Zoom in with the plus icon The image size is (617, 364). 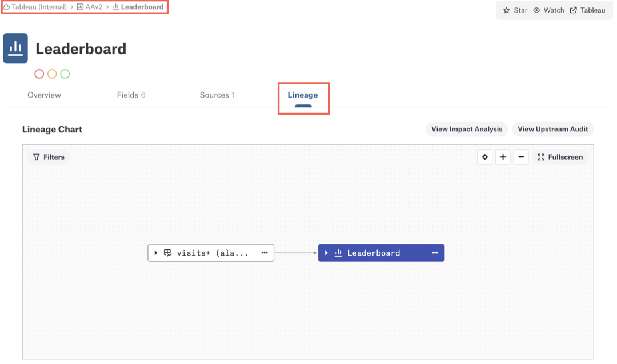[x=503, y=157]
